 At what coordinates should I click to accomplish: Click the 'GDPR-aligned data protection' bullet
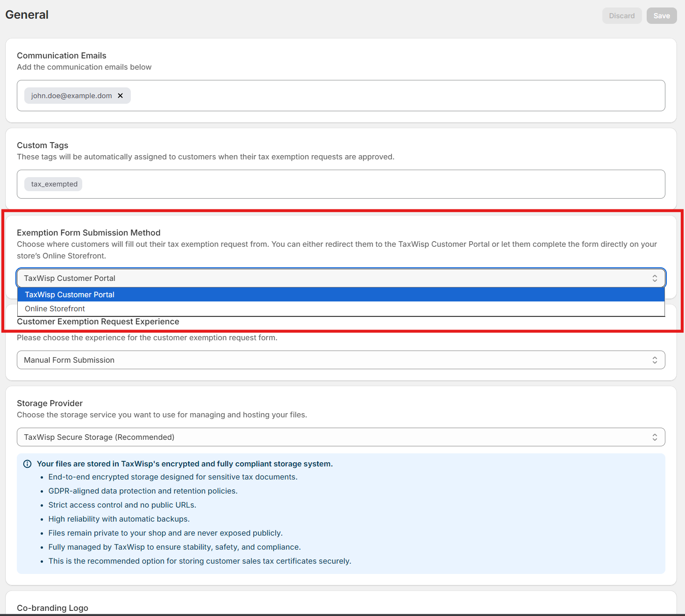coord(143,491)
